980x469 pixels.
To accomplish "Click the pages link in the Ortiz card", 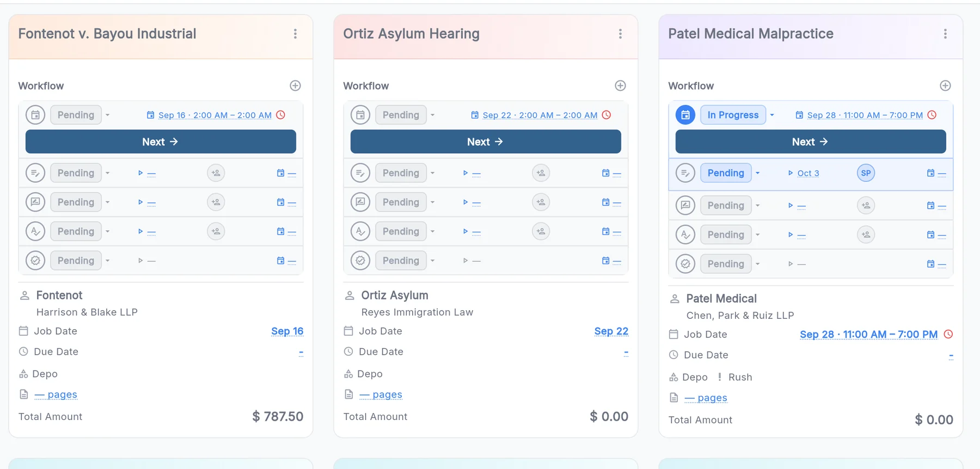I will (381, 394).
